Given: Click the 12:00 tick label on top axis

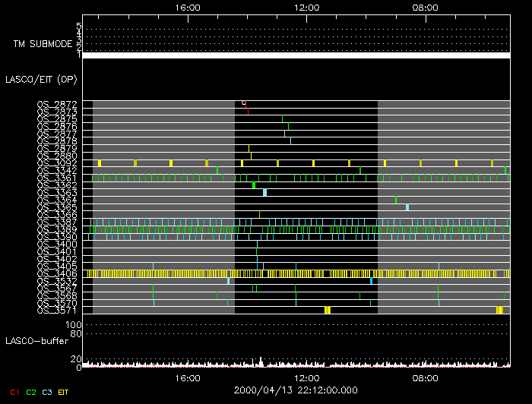Looking at the screenshot, I should (306, 8).
